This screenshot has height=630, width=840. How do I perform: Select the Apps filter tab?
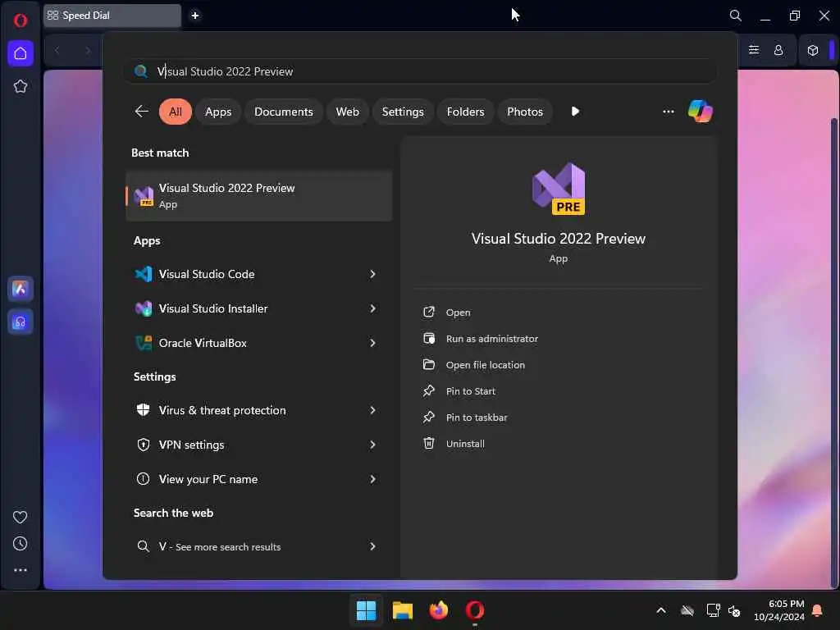(x=218, y=112)
